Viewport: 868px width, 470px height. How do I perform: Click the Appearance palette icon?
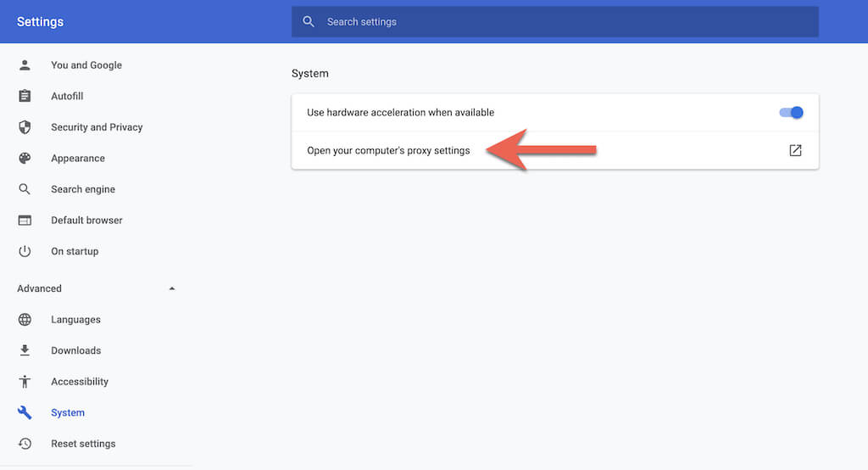[x=25, y=159]
